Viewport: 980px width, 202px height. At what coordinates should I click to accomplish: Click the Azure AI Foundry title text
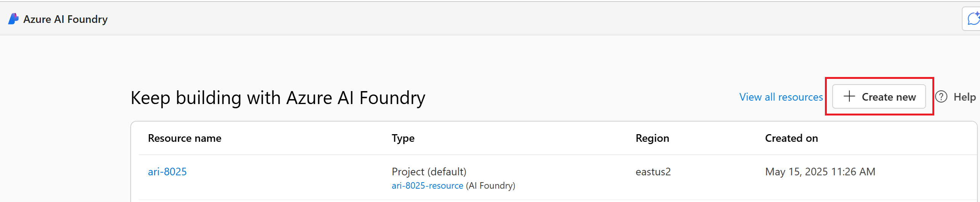point(66,19)
